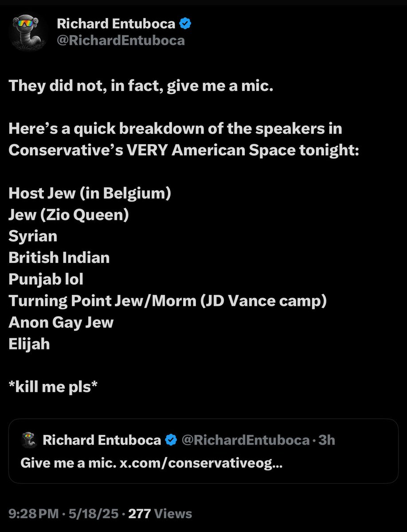View the 277 Views analytics count

click(160, 513)
